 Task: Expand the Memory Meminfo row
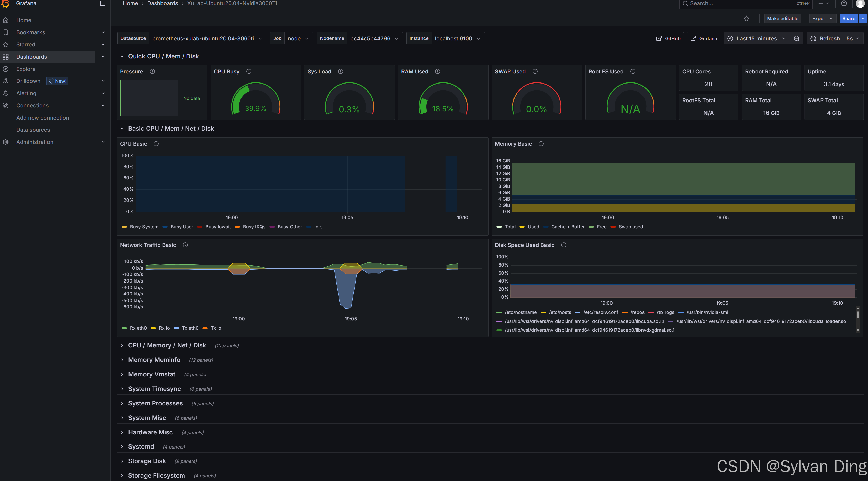154,360
